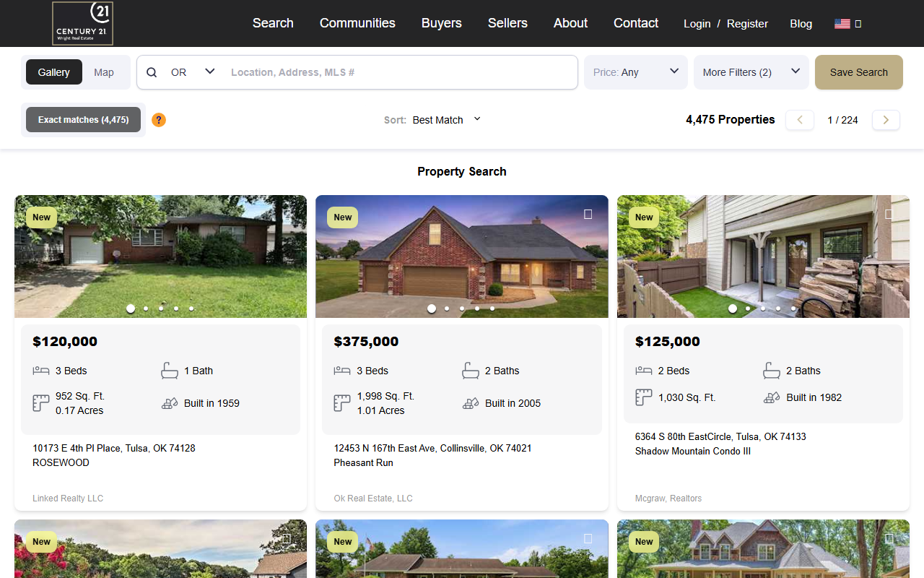Open the OR state dropdown
924x578 pixels.
193,72
